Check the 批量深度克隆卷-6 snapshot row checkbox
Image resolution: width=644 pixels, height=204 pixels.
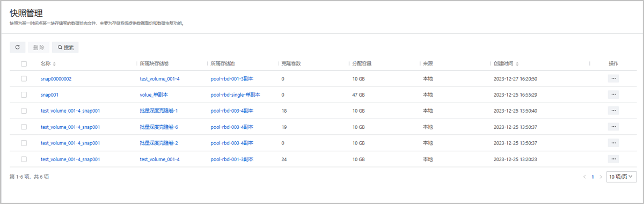click(24, 127)
